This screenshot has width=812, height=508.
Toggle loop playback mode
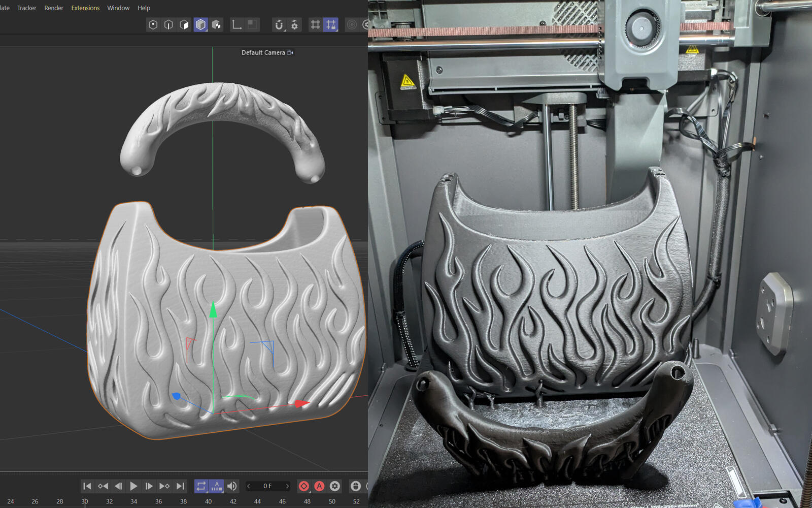pyautogui.click(x=201, y=486)
